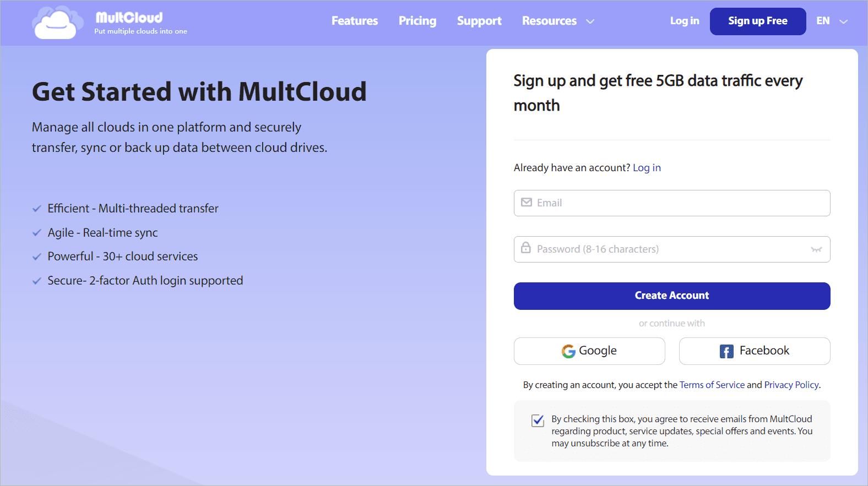
Task: Click Log in in the top navigation
Action: tap(685, 21)
